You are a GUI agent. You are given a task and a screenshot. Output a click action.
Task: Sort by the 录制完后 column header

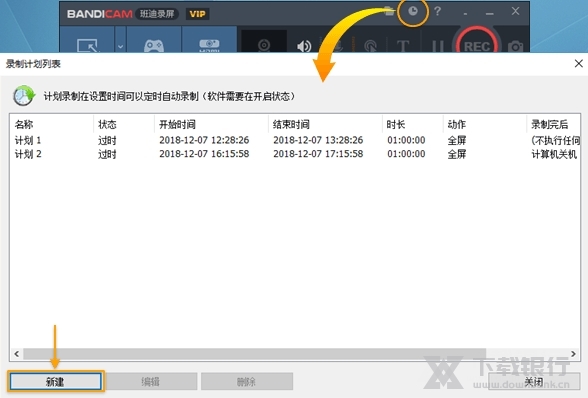(553, 124)
